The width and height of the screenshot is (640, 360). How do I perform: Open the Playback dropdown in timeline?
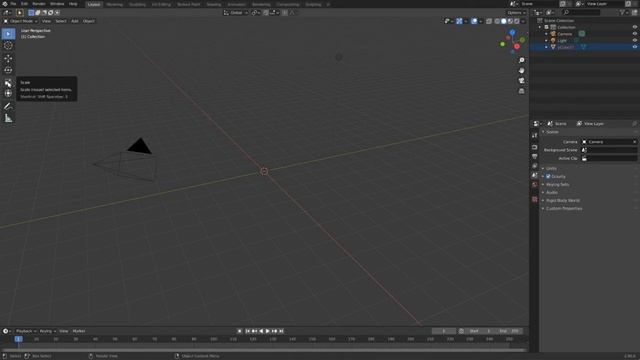[x=26, y=331]
